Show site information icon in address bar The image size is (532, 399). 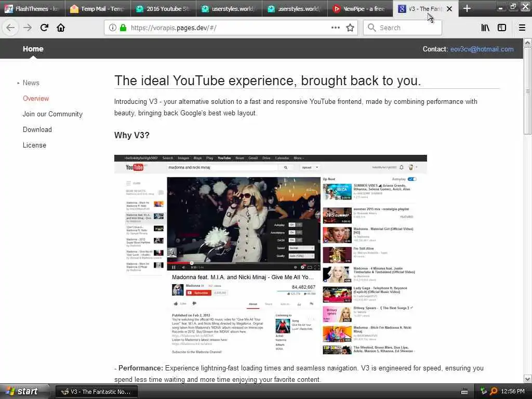point(113,28)
